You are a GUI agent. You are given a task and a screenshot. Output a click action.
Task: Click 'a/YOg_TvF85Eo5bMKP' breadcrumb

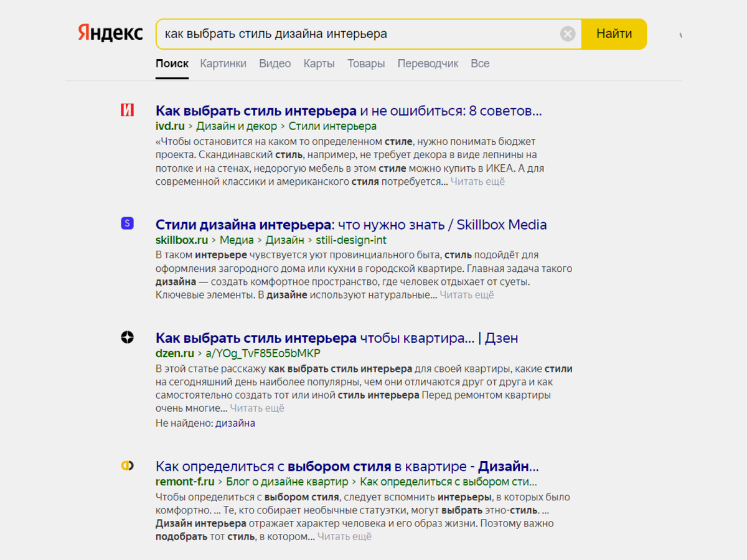(x=263, y=353)
